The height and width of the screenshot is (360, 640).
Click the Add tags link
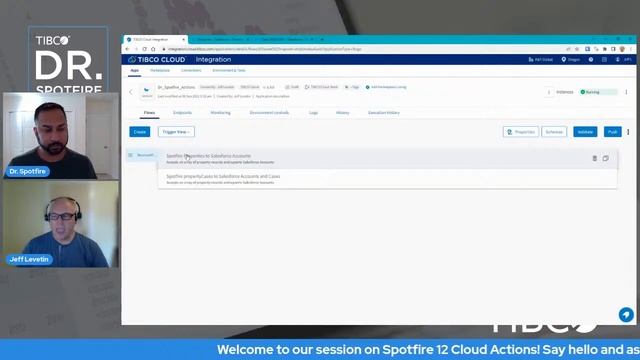pos(351,87)
